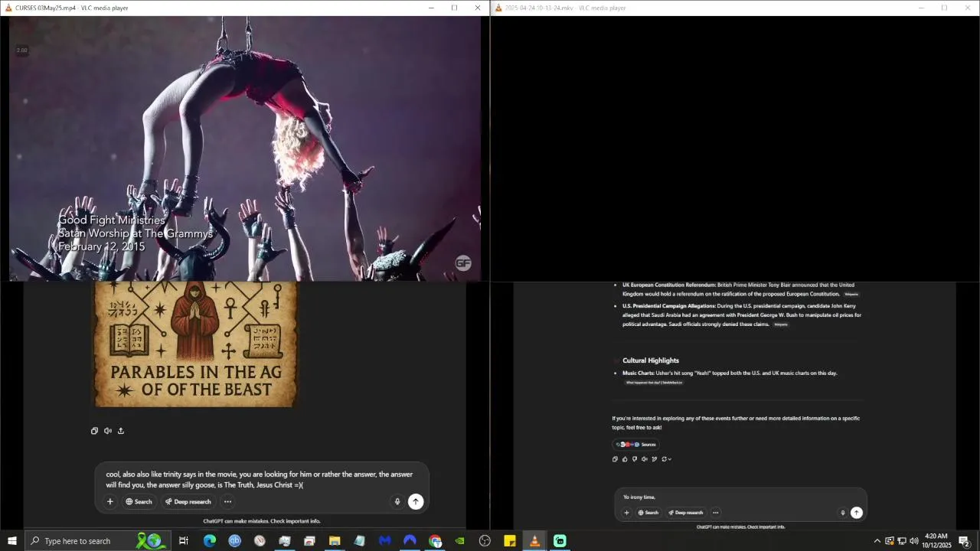The image size is (980, 551).
Task: Open NVIDIA app from the taskbar
Action: (x=459, y=541)
